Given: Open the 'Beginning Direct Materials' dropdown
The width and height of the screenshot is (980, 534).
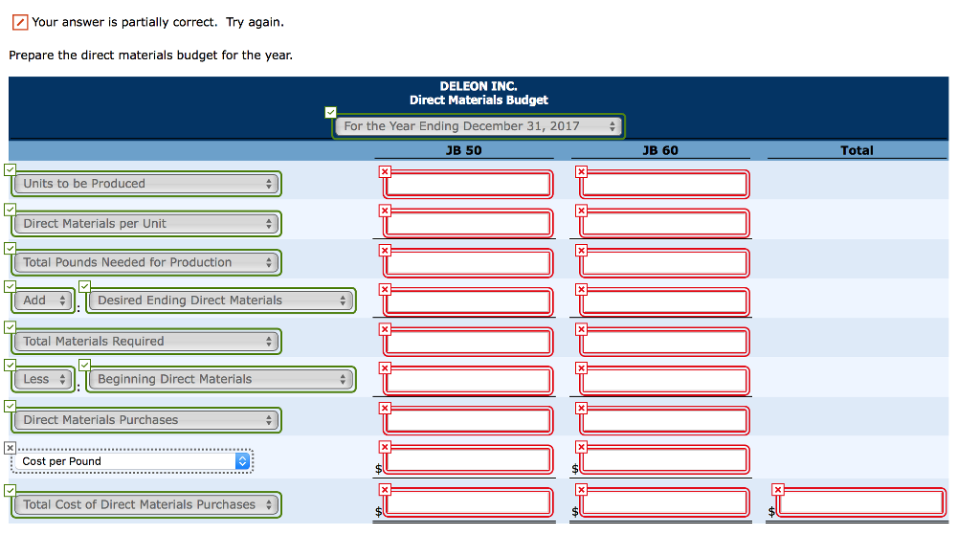Looking at the screenshot, I should [221, 380].
